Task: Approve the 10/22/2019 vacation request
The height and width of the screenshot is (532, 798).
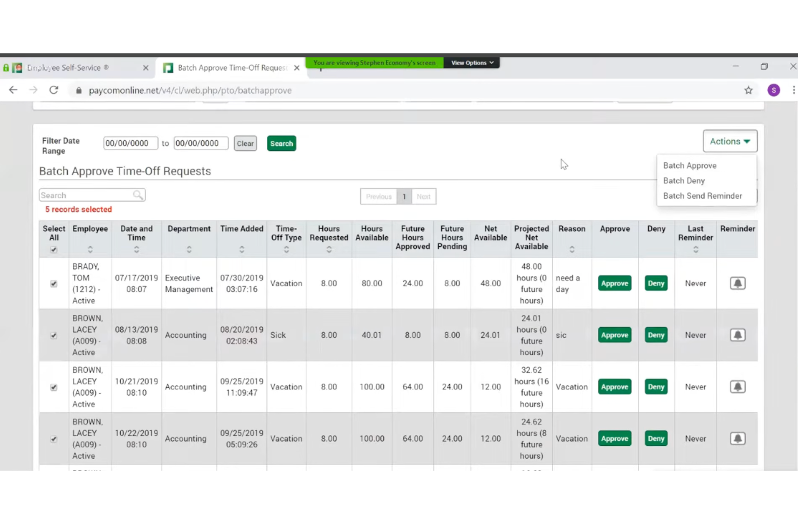Action: [615, 438]
